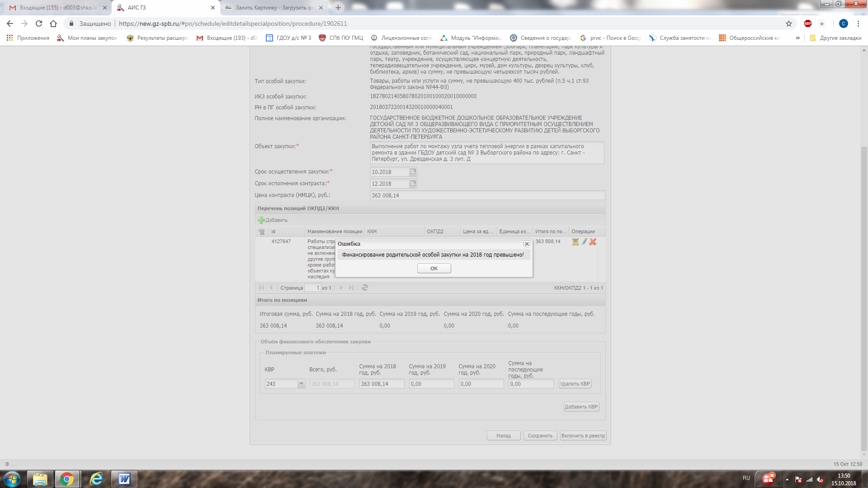Click Добавить КВР button
The width and height of the screenshot is (868, 488).
(581, 407)
